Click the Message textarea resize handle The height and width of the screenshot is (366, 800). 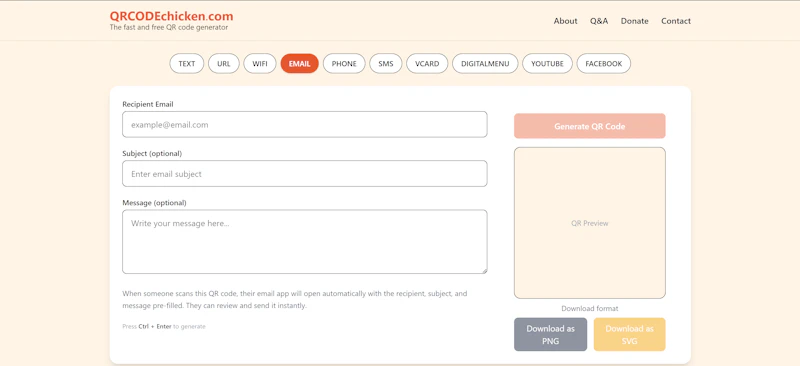[484, 271]
